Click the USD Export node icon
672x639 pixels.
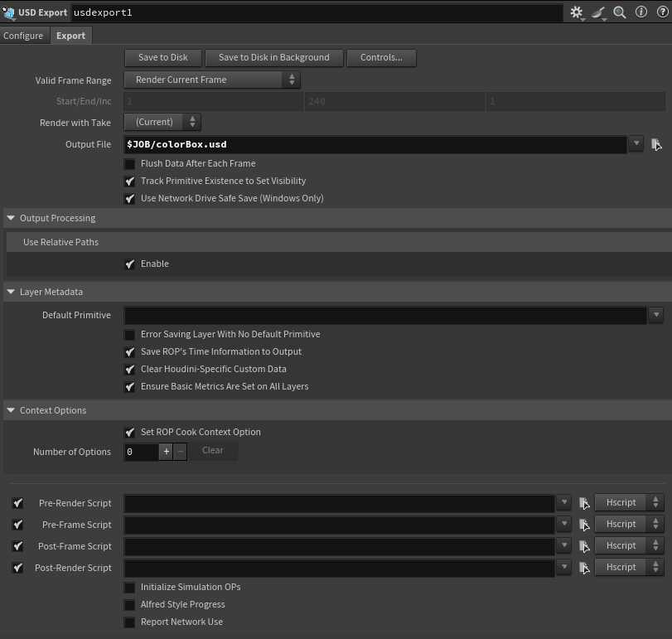(8, 12)
